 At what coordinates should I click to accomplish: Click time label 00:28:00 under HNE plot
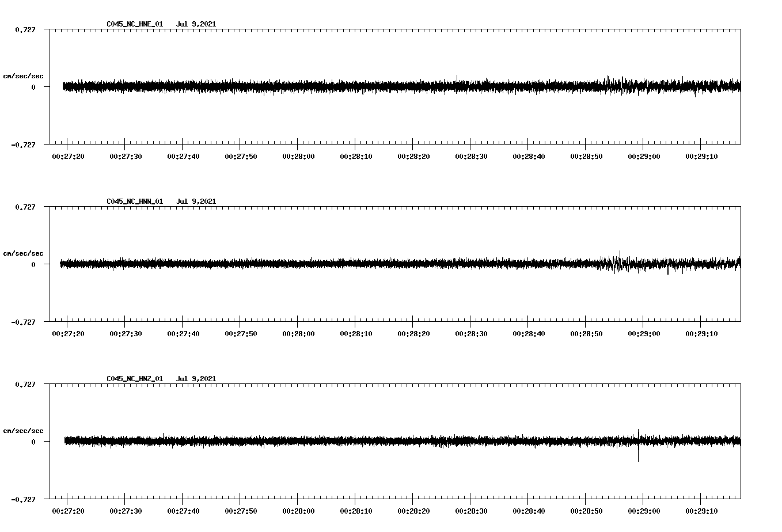(x=298, y=157)
